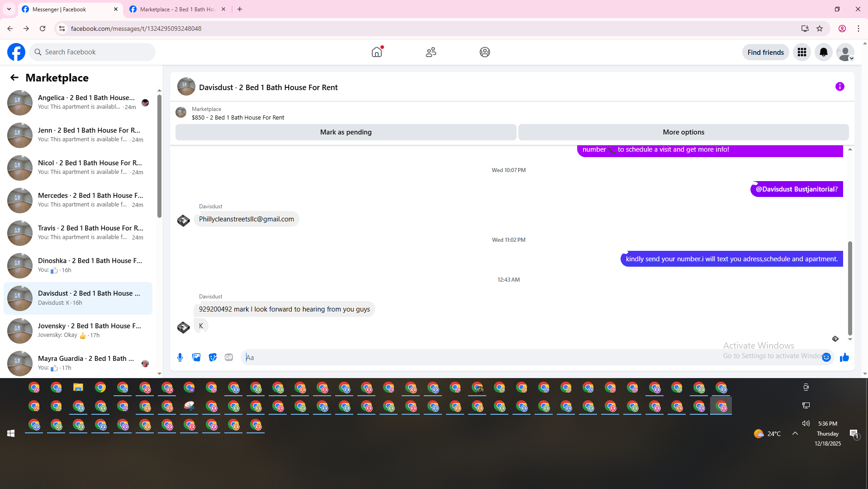Show hidden system tray icons
This screenshot has height=489, width=868.
coord(795,434)
